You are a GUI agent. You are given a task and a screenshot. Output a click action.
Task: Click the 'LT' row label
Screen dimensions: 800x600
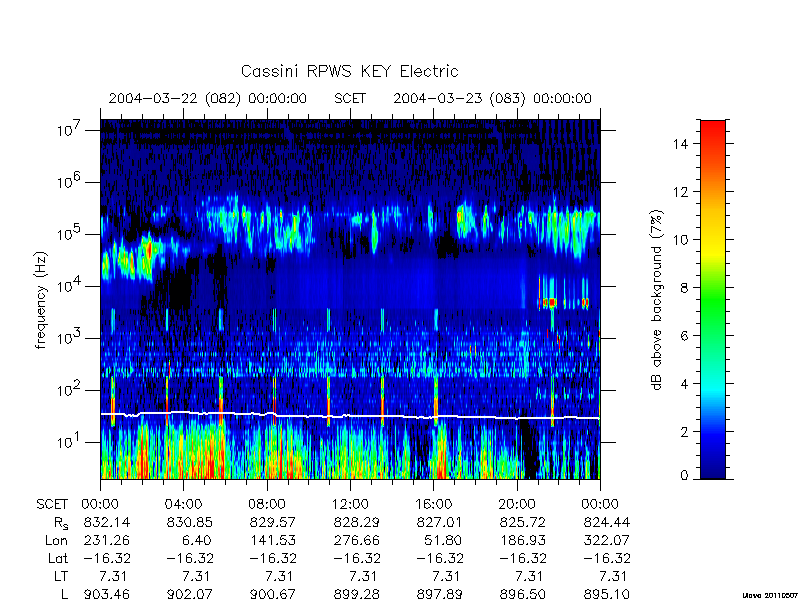61,576
